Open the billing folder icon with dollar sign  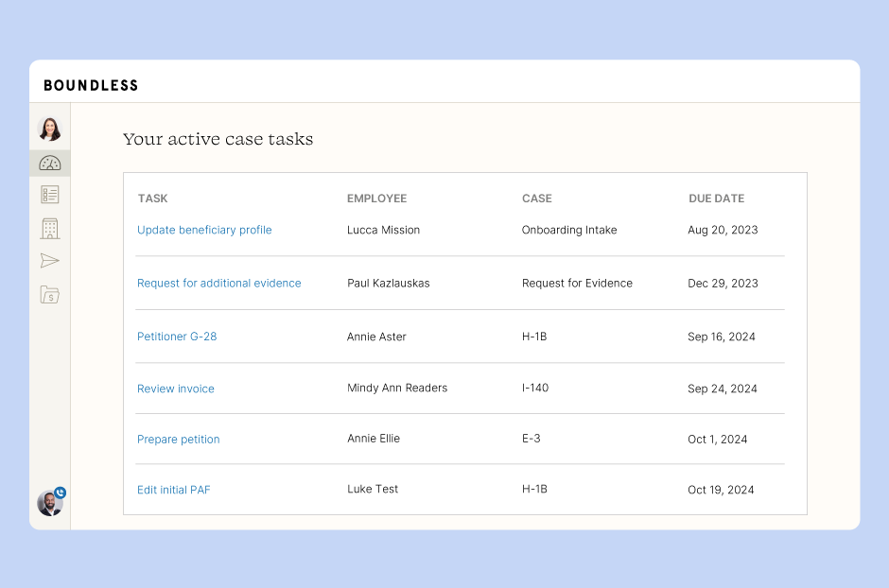click(x=50, y=295)
